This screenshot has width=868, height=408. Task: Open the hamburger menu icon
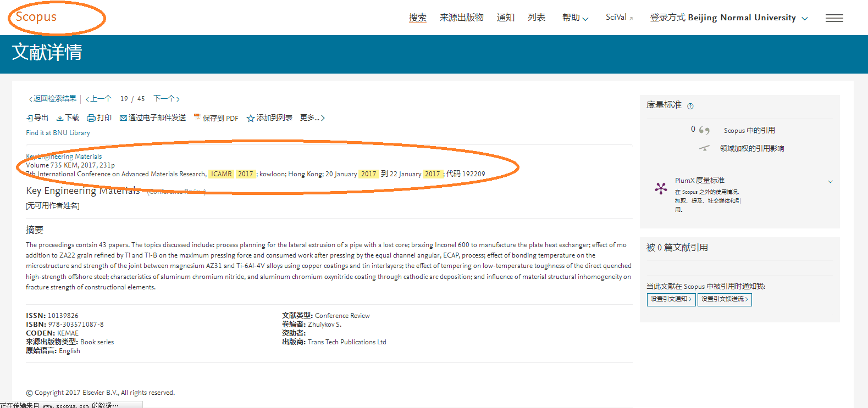pos(834,18)
